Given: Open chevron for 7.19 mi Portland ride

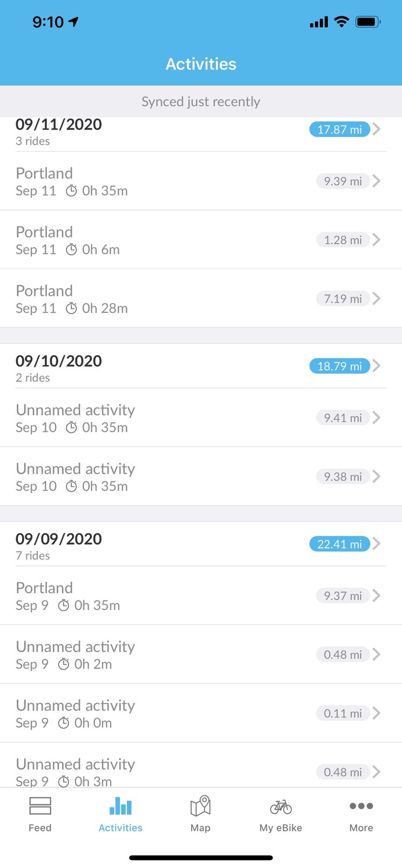Looking at the screenshot, I should (377, 299).
